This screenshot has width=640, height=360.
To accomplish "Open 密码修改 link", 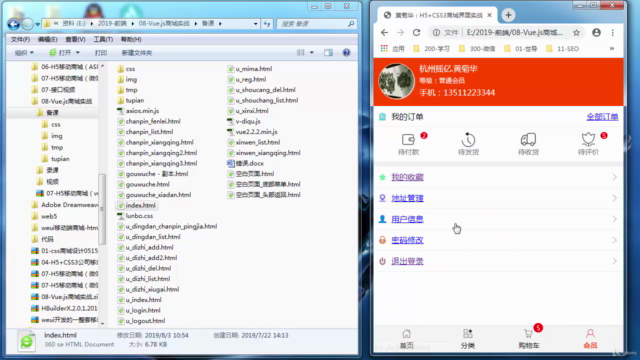I will click(407, 240).
